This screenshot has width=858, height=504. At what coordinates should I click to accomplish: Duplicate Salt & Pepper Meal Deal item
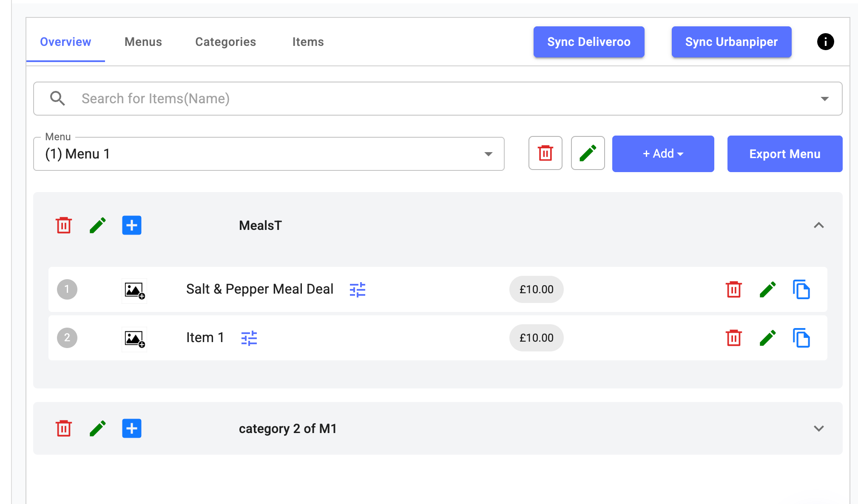801,289
